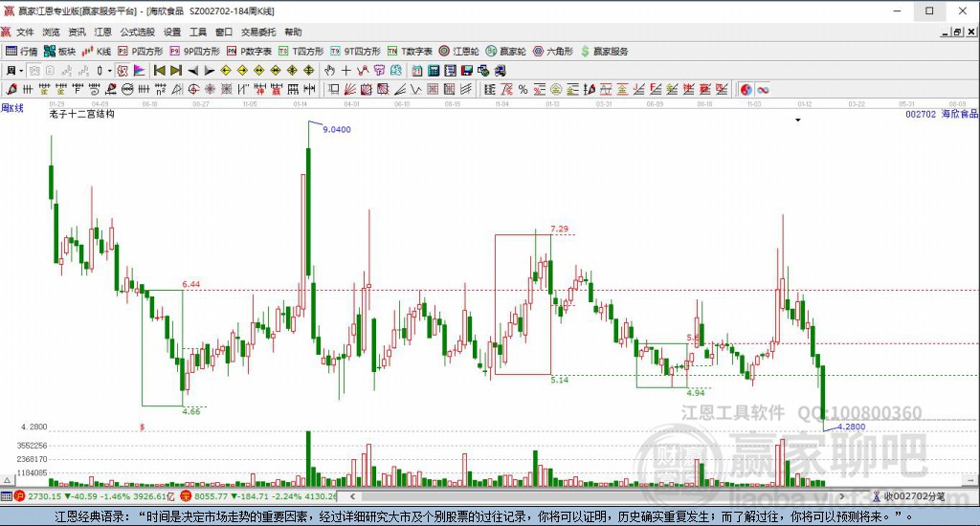980x526 pixels.
Task: Open P四方形 square chart
Action: tap(141, 52)
